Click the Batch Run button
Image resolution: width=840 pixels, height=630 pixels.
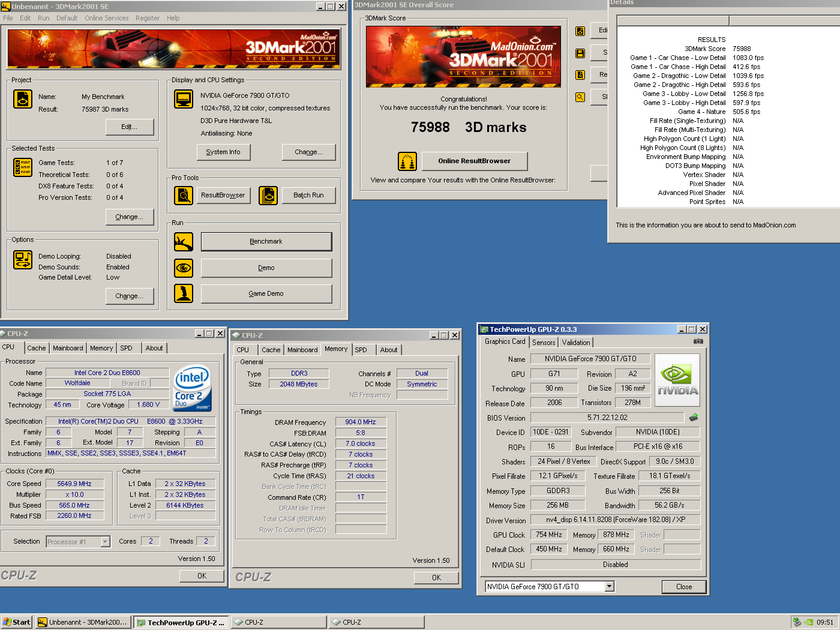[x=308, y=195]
